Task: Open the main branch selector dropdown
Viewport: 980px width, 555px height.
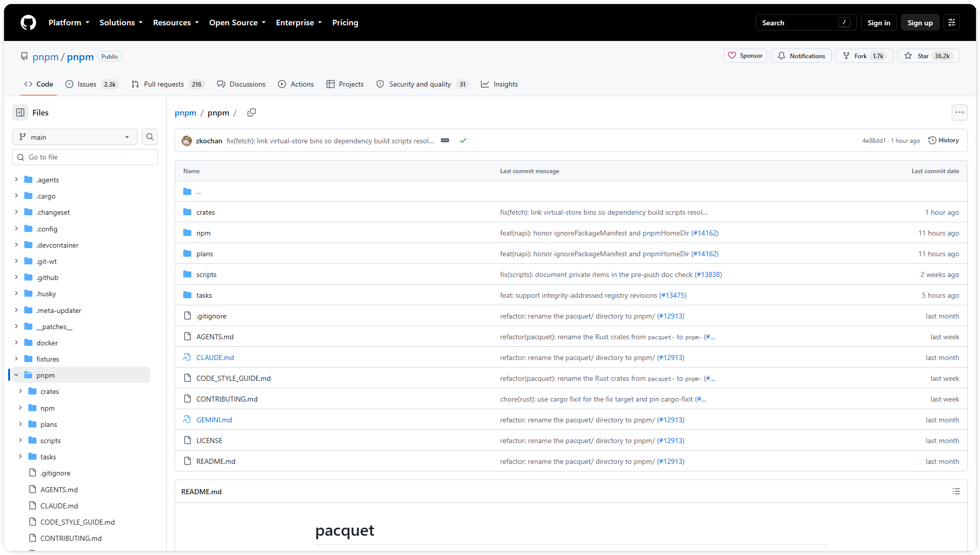Action: (75, 137)
